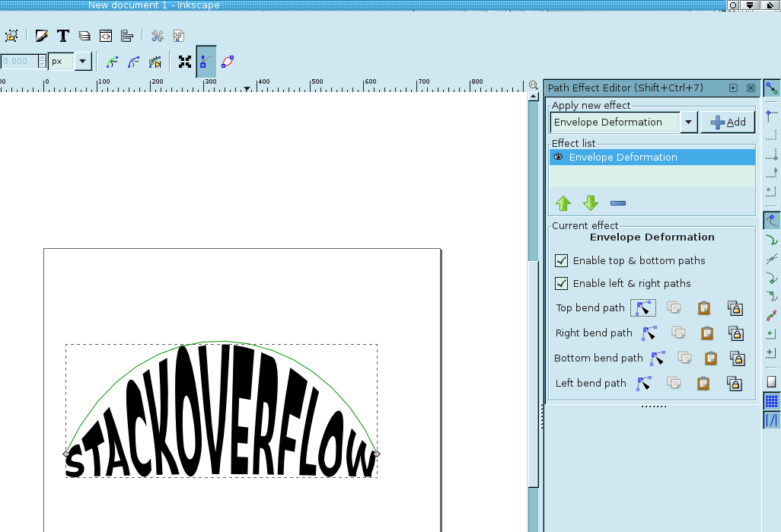Click the canvas zoom magnifier icon
This screenshot has width=781, height=532.
(x=534, y=85)
